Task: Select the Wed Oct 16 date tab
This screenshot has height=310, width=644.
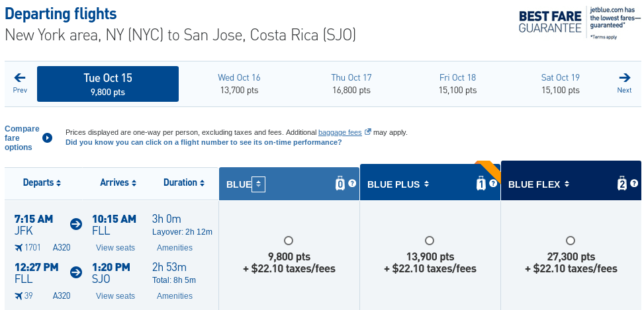Action: point(239,83)
